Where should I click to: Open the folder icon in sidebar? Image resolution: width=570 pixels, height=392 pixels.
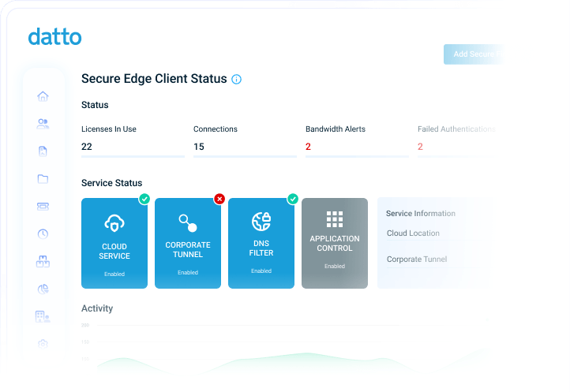pyautogui.click(x=43, y=179)
